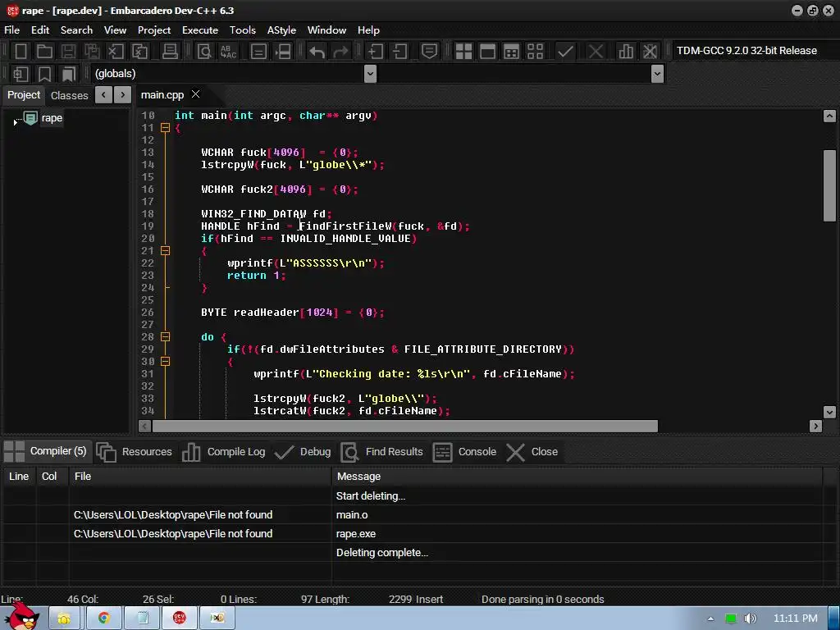
Task: Open Find with the magnifier icon
Action: click(204, 51)
